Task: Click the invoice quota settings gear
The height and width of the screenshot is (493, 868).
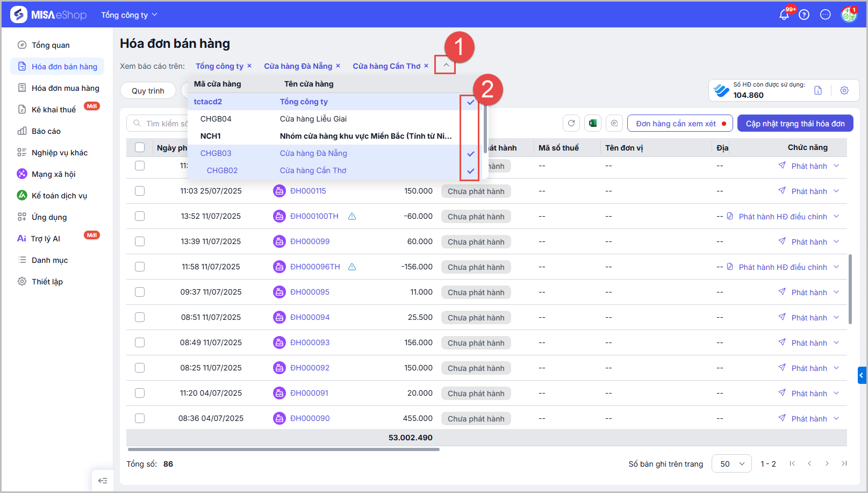Action: [x=844, y=90]
